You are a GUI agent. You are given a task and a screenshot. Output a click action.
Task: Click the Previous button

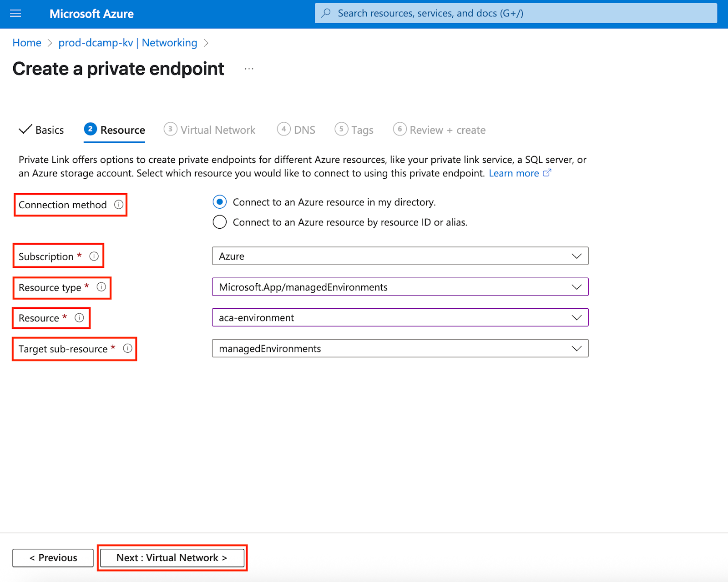point(53,558)
